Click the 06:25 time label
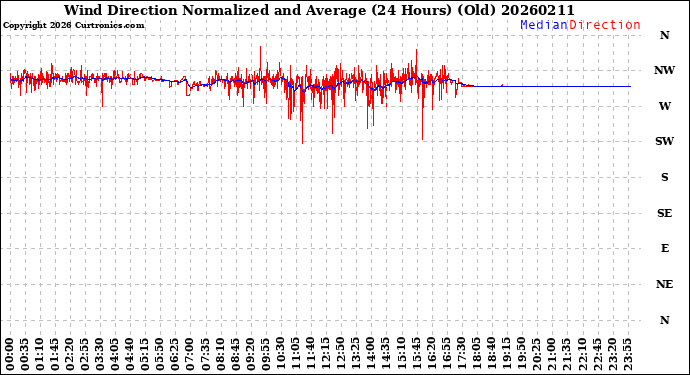This screenshot has height=375, width=690. tap(175, 355)
